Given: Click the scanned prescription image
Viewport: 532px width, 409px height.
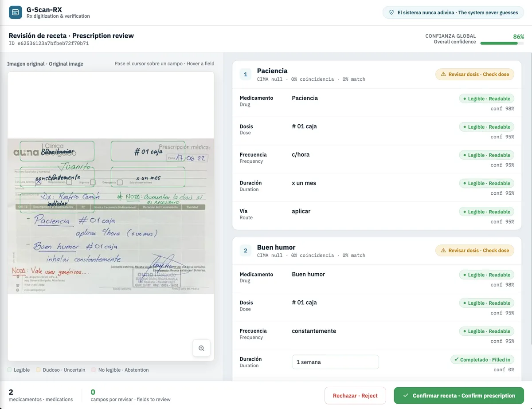Looking at the screenshot, I should click(111, 216).
